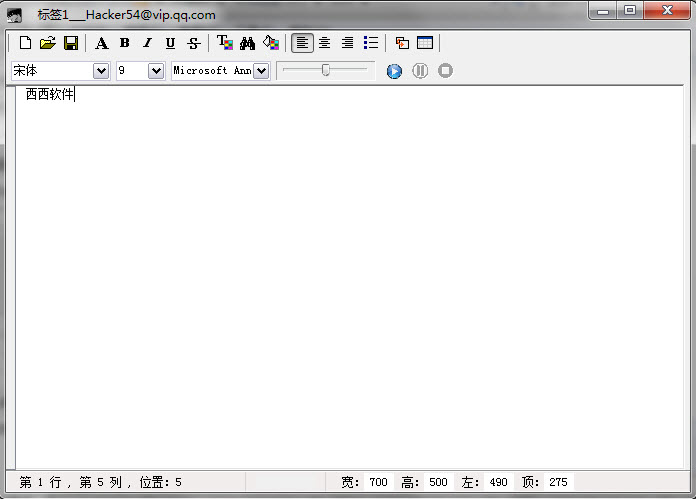Click the application icon in title bar

(x=14, y=15)
